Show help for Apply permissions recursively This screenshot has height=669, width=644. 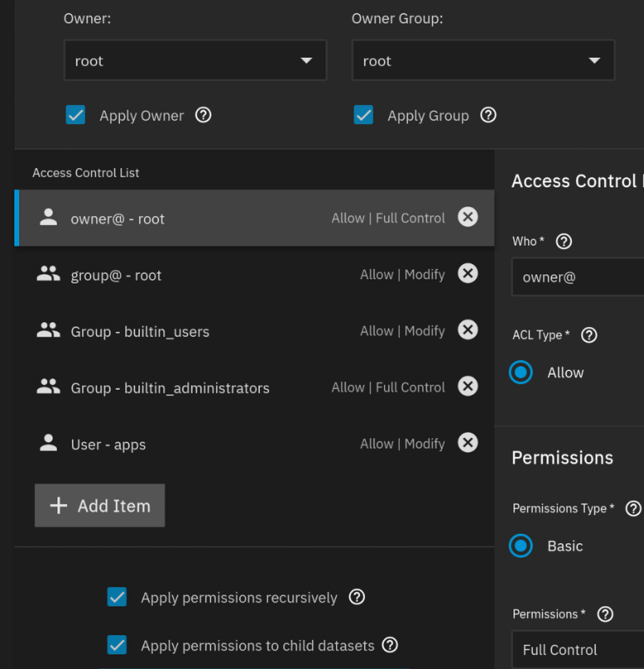357,597
